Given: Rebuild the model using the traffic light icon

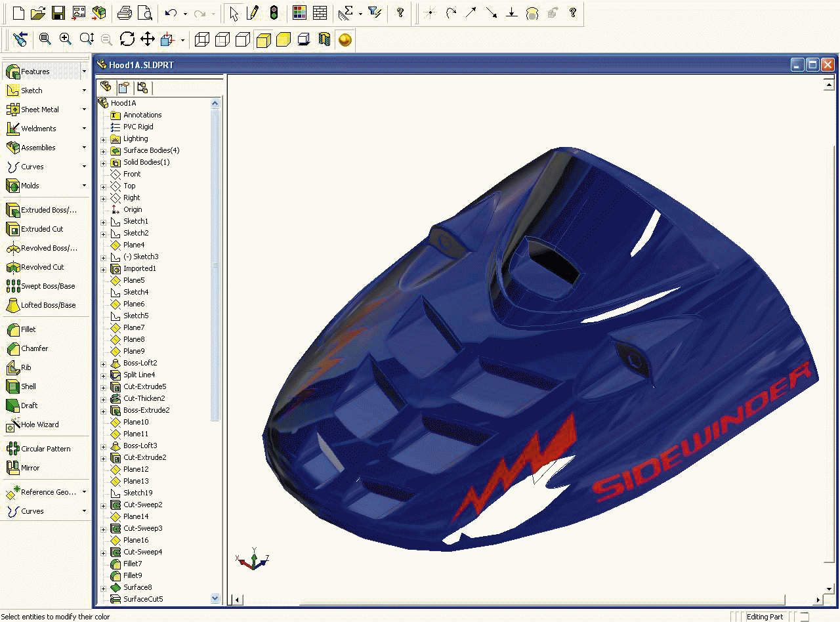Looking at the screenshot, I should click(274, 12).
